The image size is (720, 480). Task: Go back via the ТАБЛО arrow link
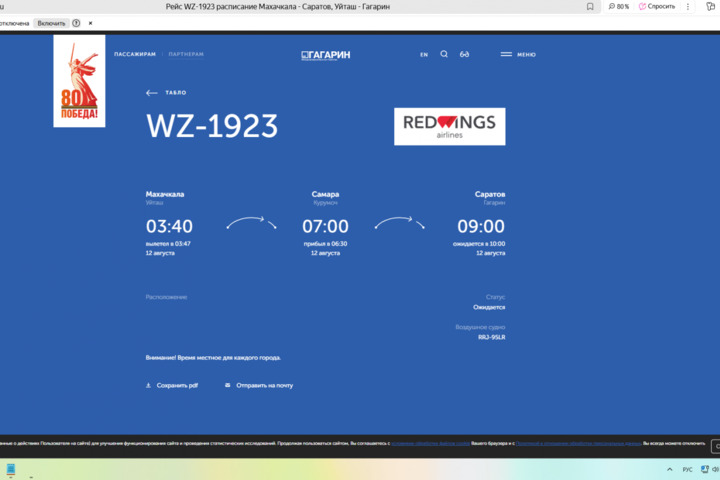click(x=166, y=93)
